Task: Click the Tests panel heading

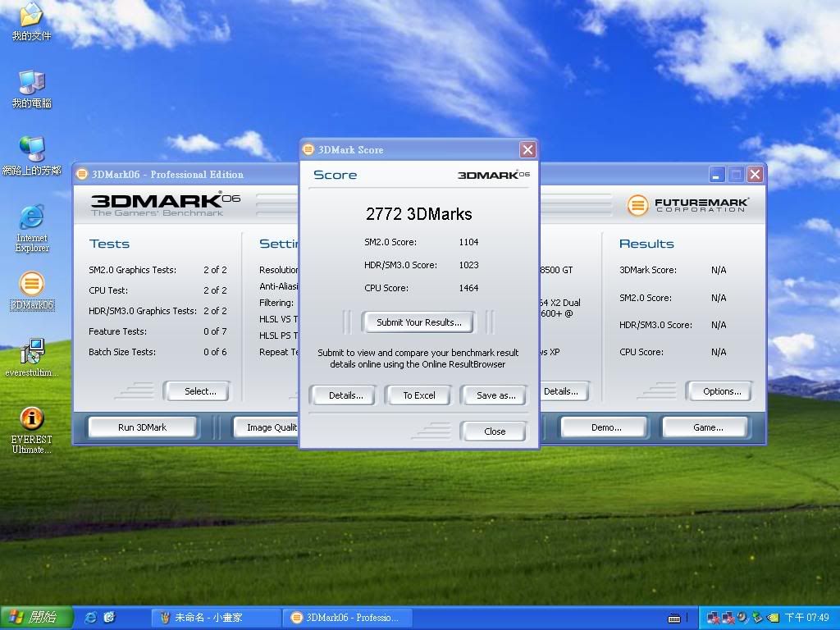Action: (x=109, y=244)
